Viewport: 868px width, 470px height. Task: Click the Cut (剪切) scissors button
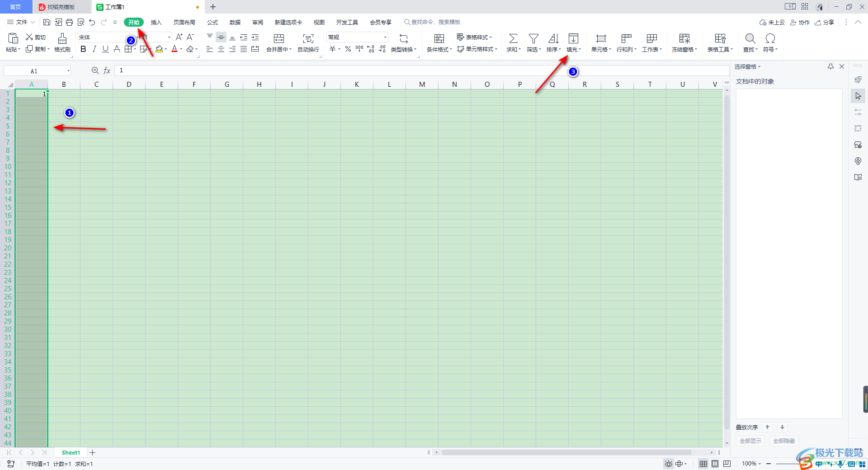36,37
